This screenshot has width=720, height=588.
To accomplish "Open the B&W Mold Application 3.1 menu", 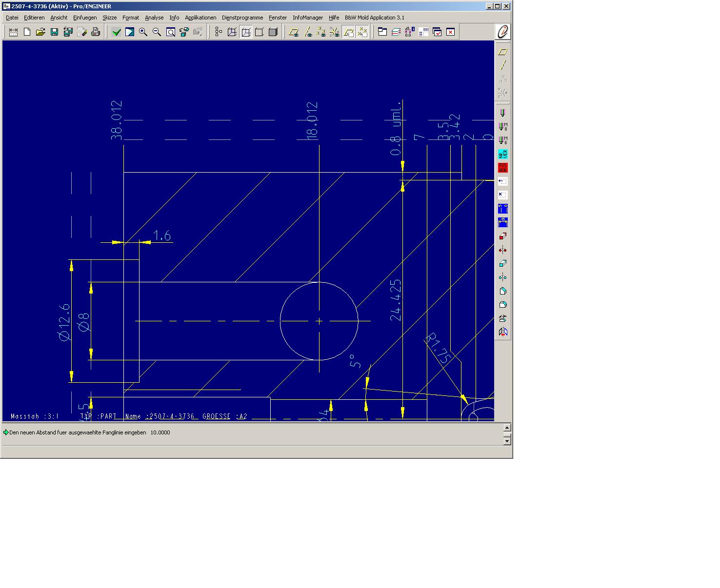I will (x=375, y=18).
